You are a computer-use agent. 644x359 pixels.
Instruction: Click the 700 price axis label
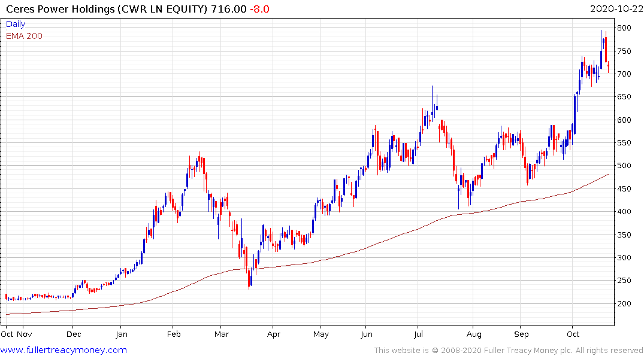(624, 74)
